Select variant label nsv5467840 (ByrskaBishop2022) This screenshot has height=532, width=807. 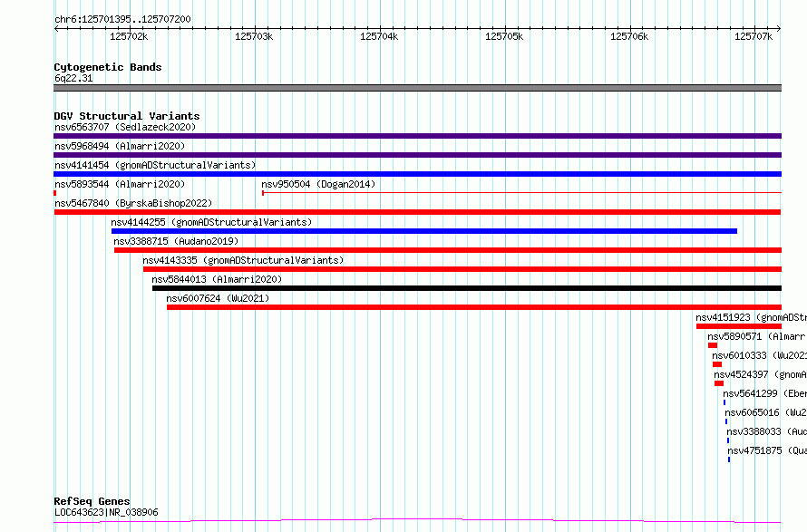click(x=133, y=203)
